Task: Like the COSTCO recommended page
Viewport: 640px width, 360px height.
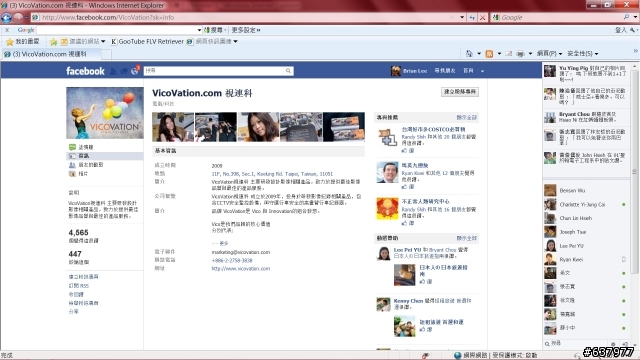Action: 408,151
